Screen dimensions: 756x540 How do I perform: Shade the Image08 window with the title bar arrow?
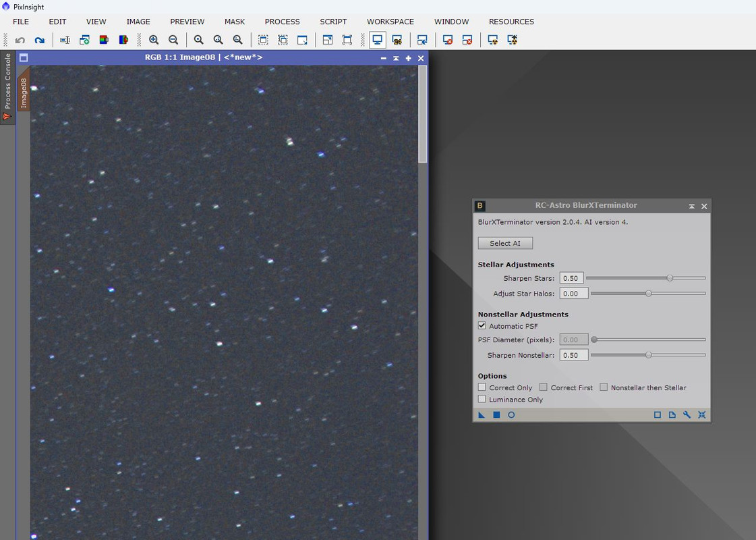396,58
